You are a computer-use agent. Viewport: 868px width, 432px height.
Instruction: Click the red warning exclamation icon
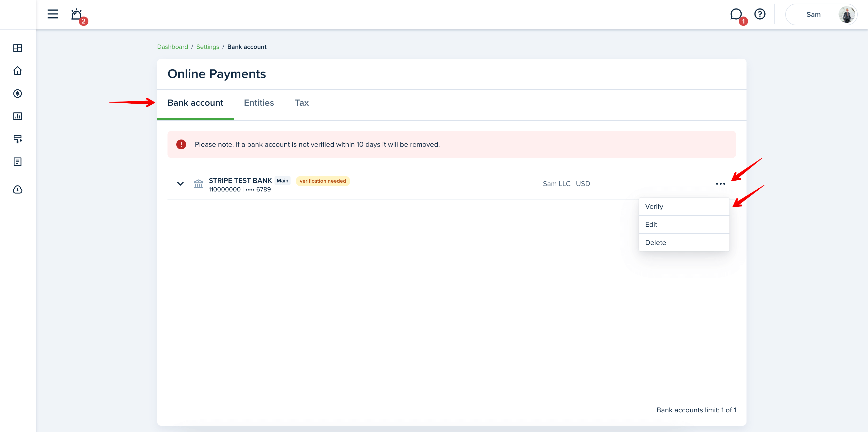pyautogui.click(x=181, y=144)
